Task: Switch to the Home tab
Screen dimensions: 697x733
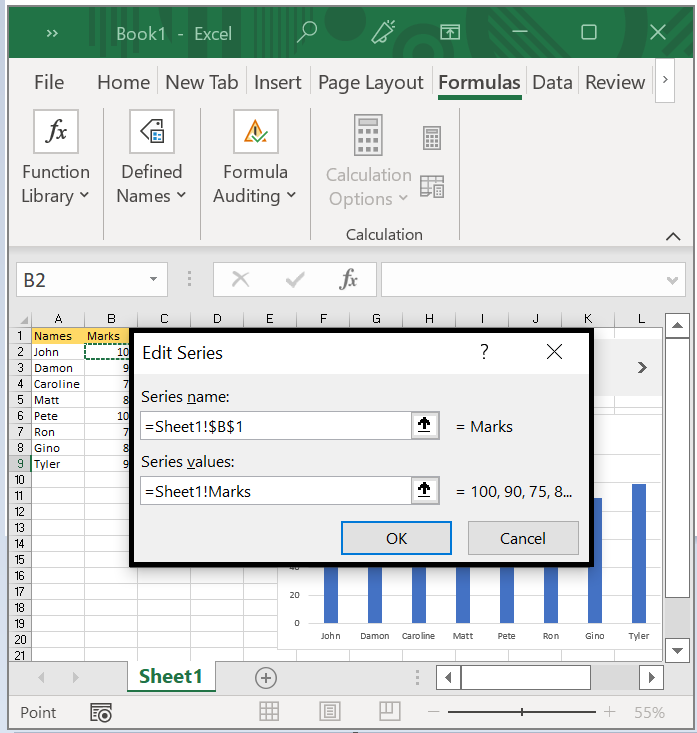Action: pyautogui.click(x=123, y=82)
